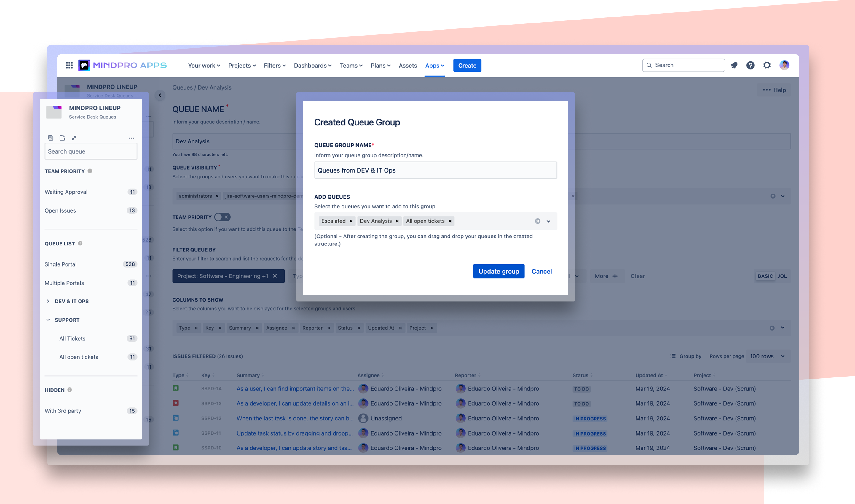
Task: Remove the Project filter chip
Action: (x=275, y=276)
